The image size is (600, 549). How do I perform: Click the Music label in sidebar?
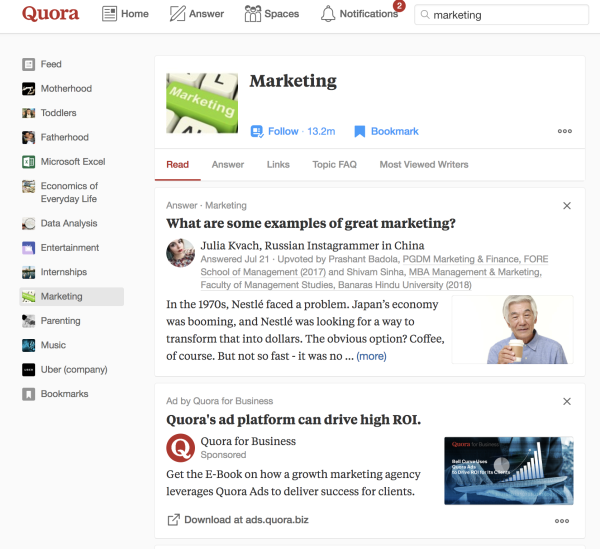click(x=53, y=345)
